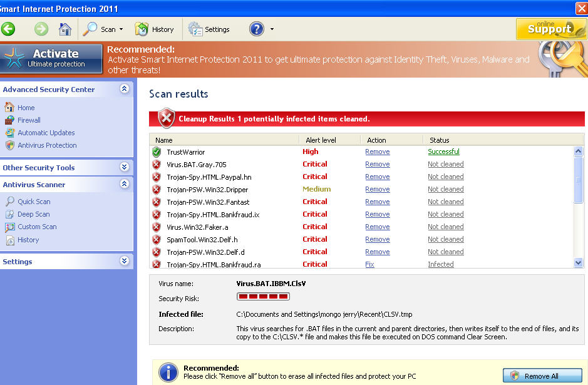Click green shield icon beside TrustWarrior
The width and height of the screenshot is (588, 385).
157,152
